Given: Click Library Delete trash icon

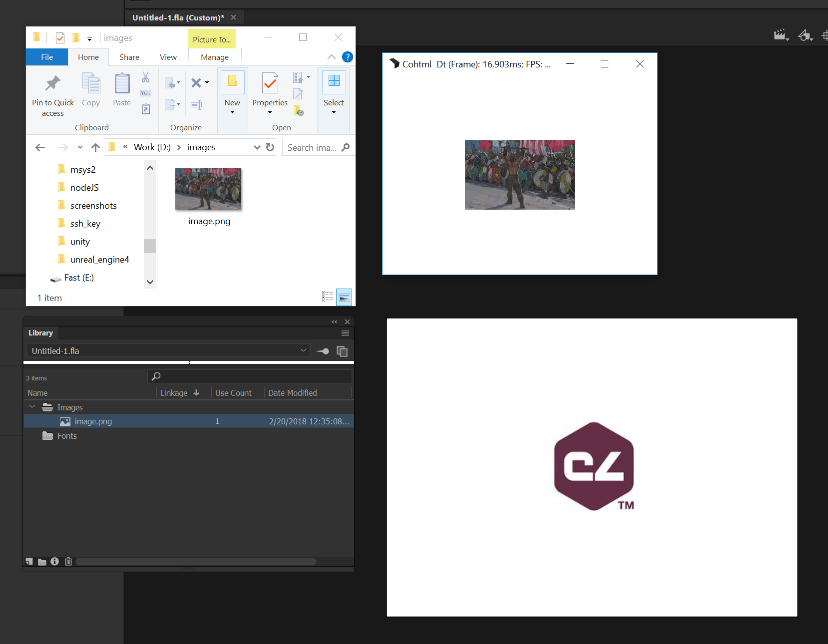Looking at the screenshot, I should point(68,562).
